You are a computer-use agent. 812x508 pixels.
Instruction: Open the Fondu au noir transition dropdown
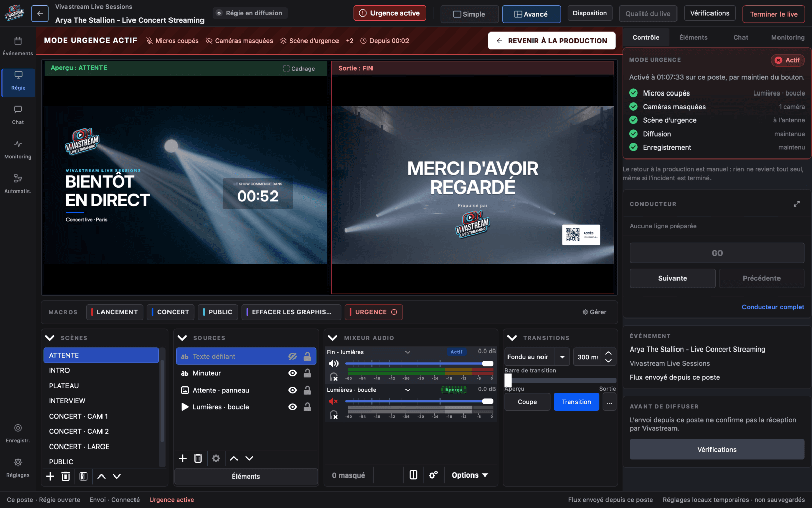[537, 357]
